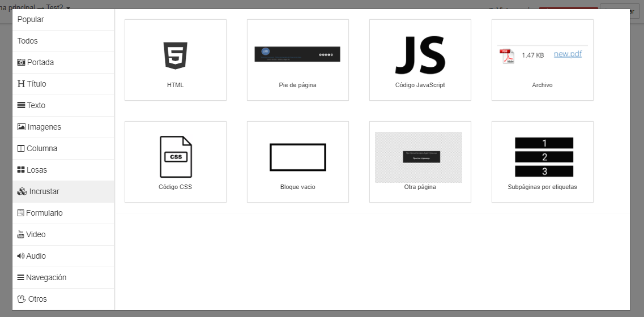Click the Otra página preview thumbnail
Viewport: 644px width, 317px height.
click(419, 157)
